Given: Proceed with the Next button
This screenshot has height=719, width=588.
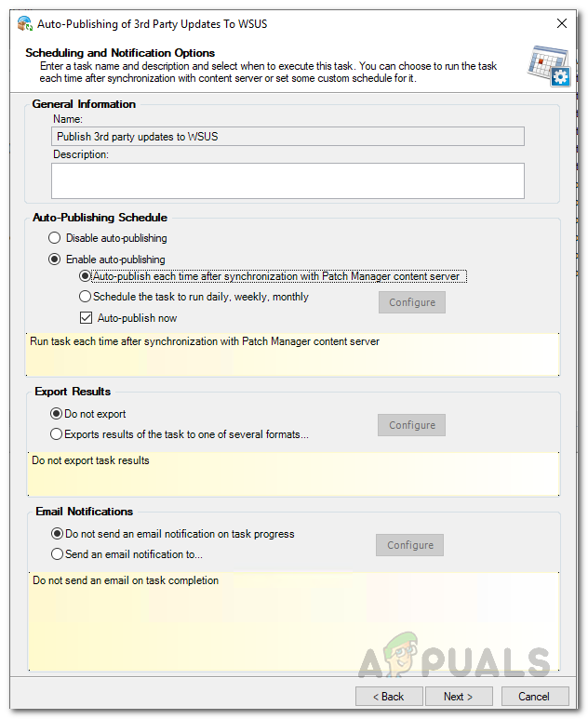Looking at the screenshot, I should 459,696.
